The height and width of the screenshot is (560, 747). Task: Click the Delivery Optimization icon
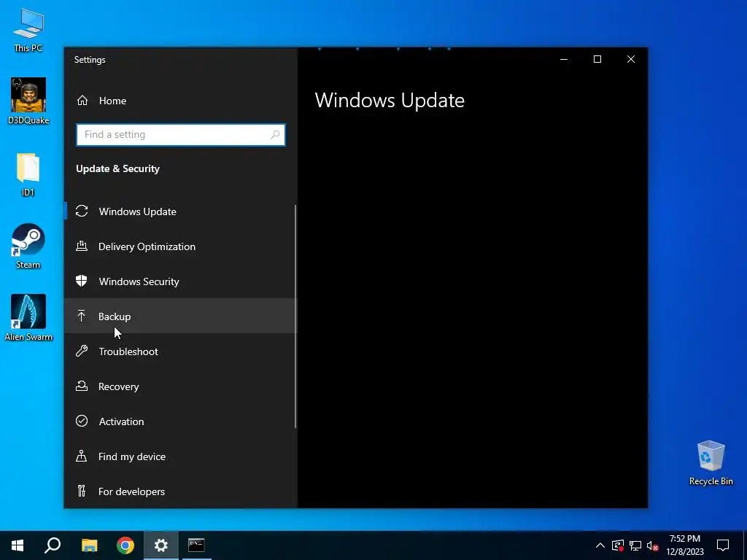tap(82, 246)
